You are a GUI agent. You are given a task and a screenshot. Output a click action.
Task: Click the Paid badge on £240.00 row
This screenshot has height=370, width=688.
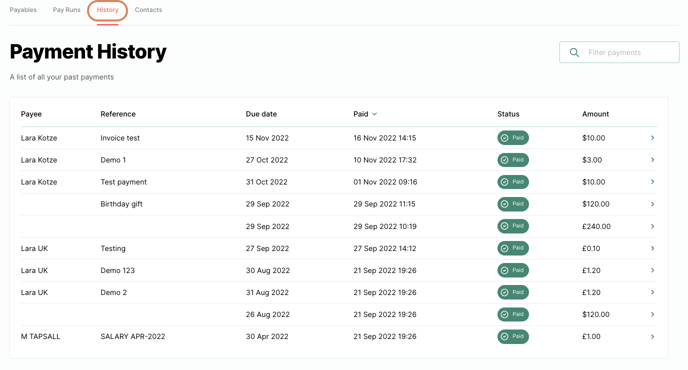(x=513, y=226)
